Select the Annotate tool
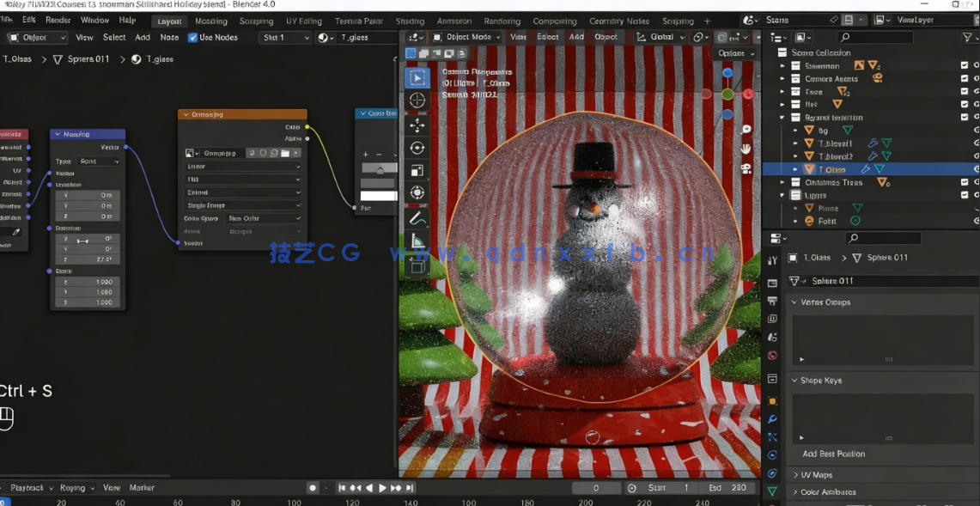Image resolution: width=980 pixels, height=506 pixels. (417, 218)
